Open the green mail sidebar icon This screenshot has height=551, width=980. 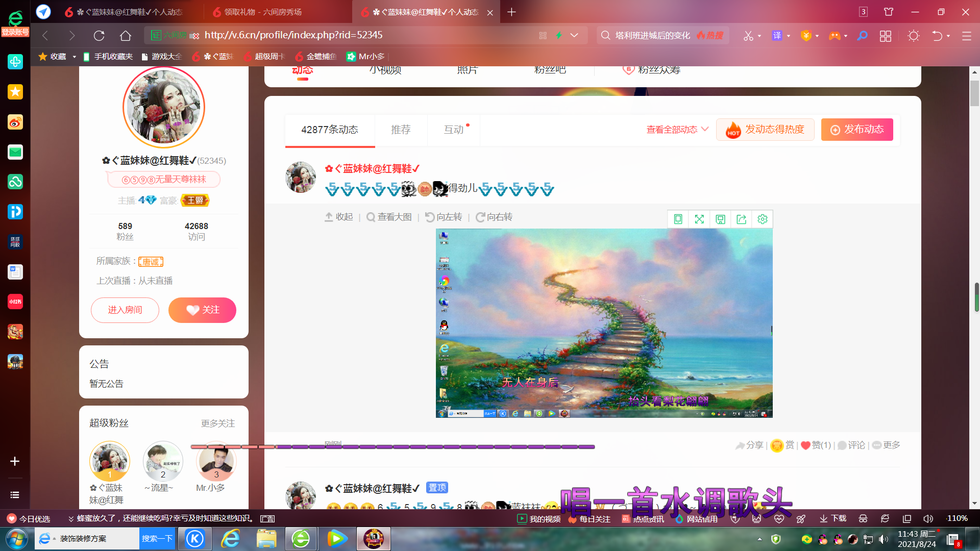[x=15, y=152]
